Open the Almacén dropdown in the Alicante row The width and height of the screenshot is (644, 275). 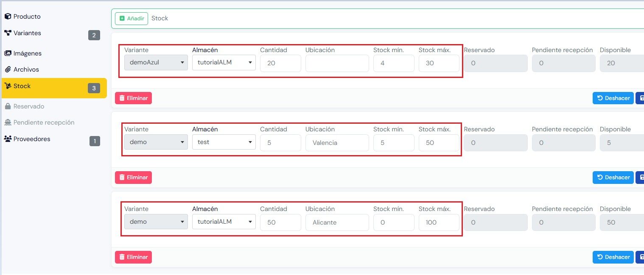tap(224, 222)
